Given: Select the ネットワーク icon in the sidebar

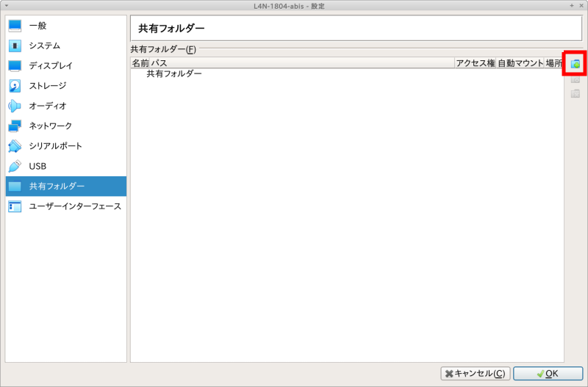Looking at the screenshot, I should click(x=15, y=126).
